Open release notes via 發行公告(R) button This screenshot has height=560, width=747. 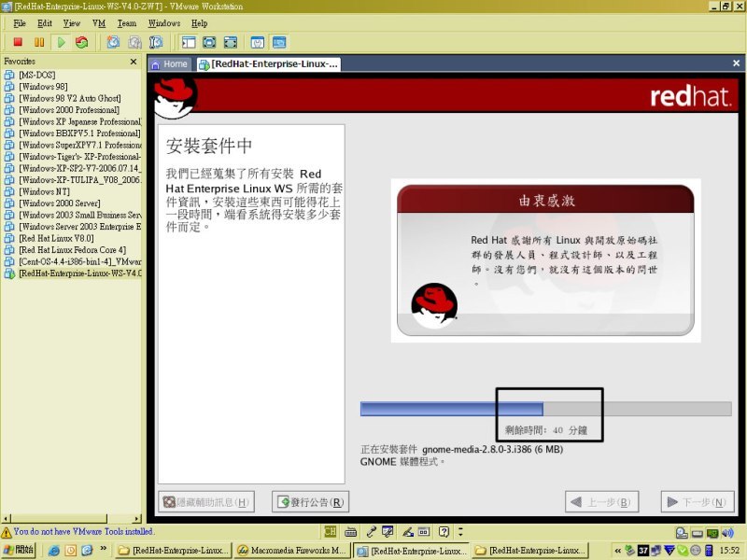point(311,502)
